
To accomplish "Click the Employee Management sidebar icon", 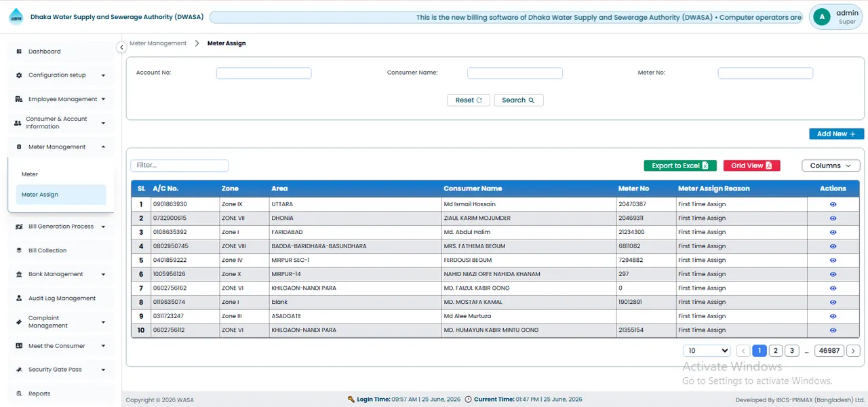I will point(19,99).
